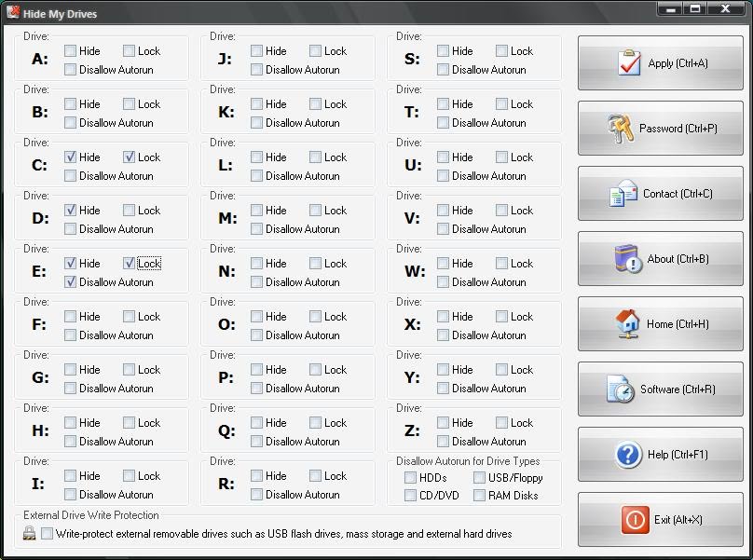This screenshot has height=560, width=753.
Task: Click the About info book icon
Action: coord(628,259)
